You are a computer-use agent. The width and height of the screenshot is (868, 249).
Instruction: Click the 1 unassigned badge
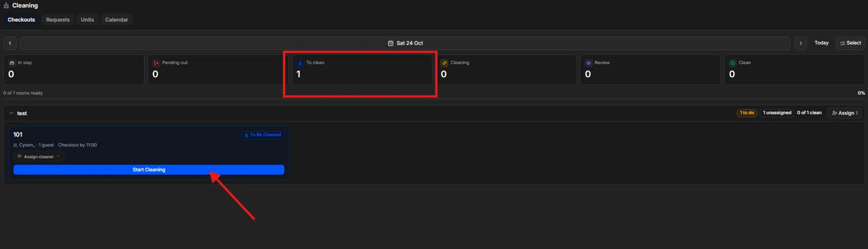pyautogui.click(x=777, y=113)
